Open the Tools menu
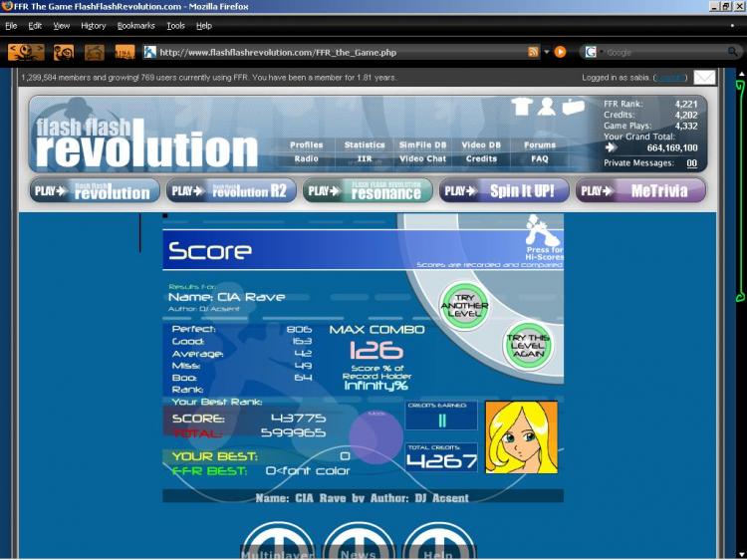Viewport: 747px width, 560px height. point(175,25)
